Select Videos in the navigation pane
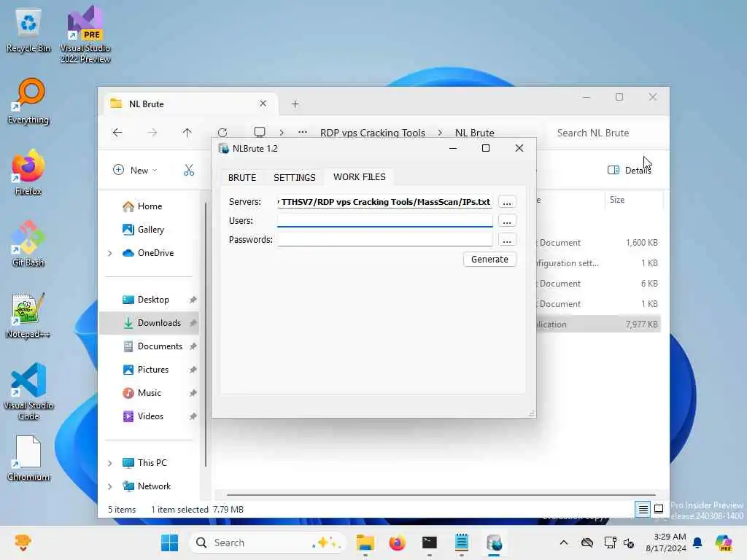747x560 pixels. coord(150,416)
